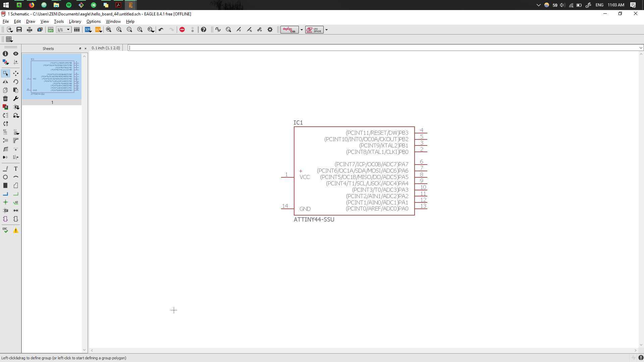
Task: Click the Print toolbar icon
Action: click(30, 29)
